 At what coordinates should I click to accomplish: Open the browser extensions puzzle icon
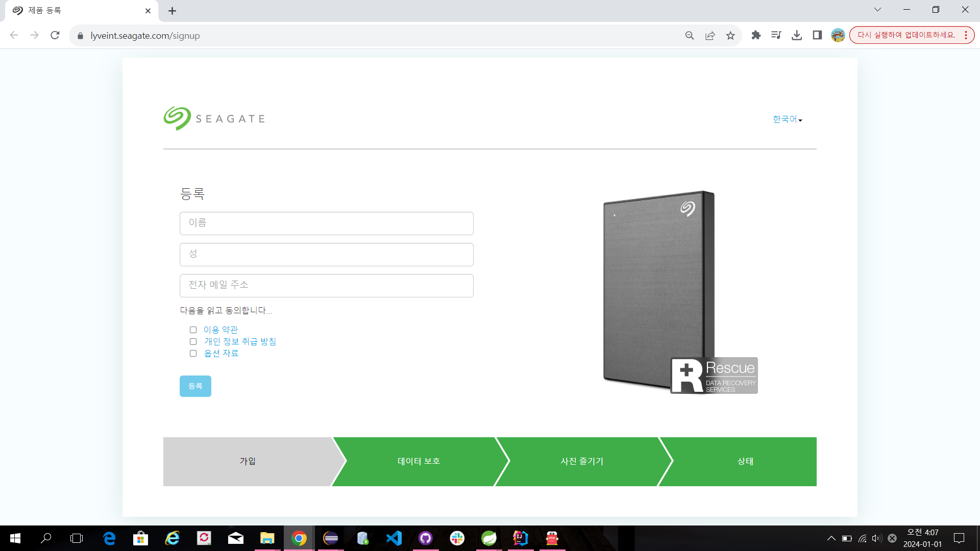tap(756, 35)
